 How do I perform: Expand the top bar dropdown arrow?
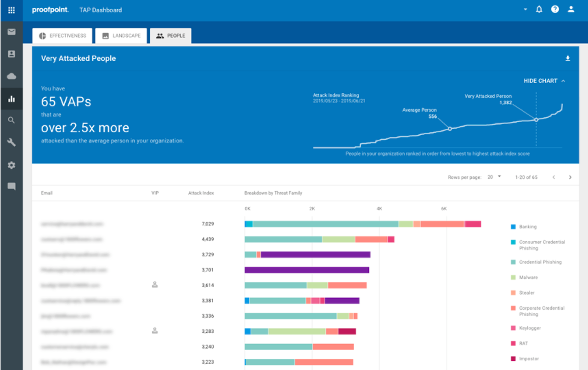click(x=525, y=10)
